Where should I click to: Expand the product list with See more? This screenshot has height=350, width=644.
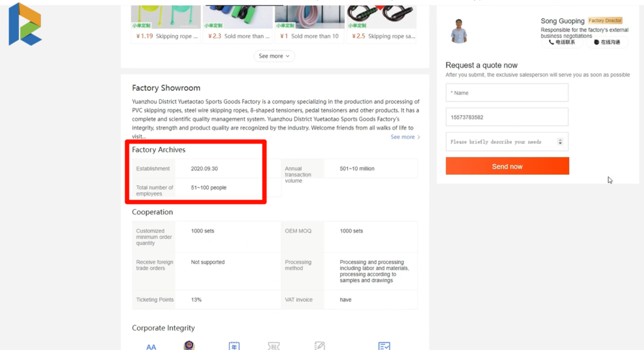click(275, 56)
